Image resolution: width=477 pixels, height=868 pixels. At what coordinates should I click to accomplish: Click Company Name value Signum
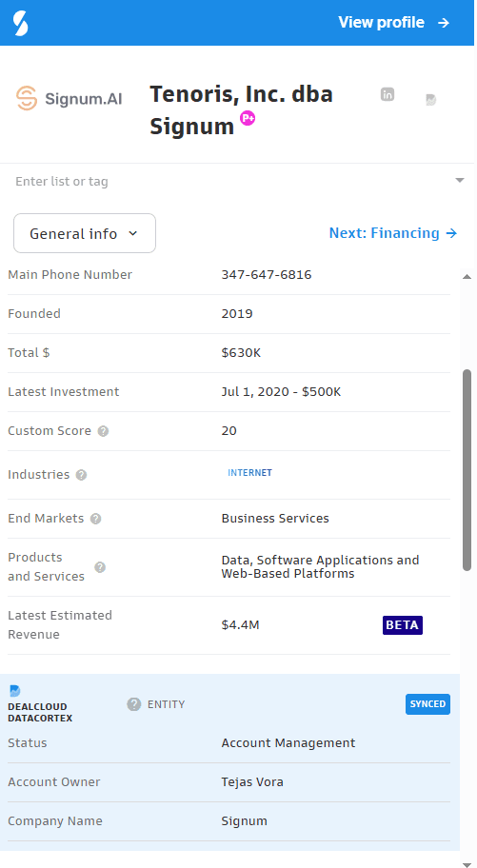point(244,821)
